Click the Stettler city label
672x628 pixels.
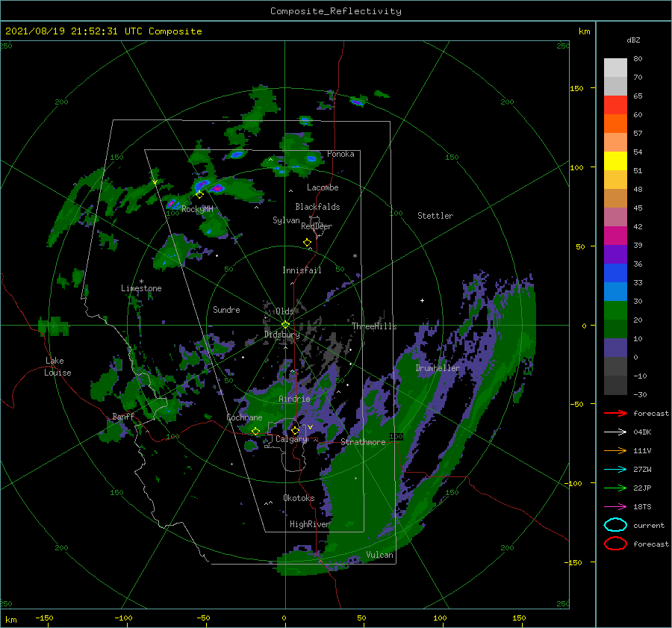tap(435, 216)
